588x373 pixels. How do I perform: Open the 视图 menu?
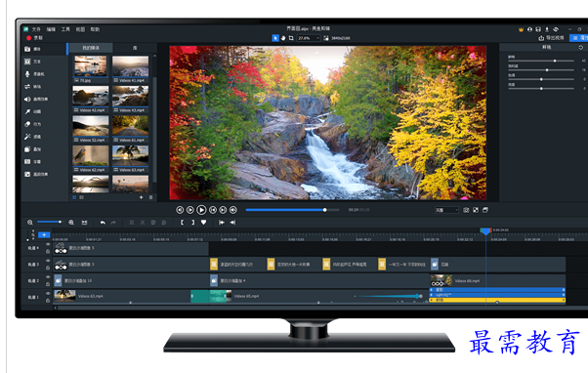[x=80, y=29]
